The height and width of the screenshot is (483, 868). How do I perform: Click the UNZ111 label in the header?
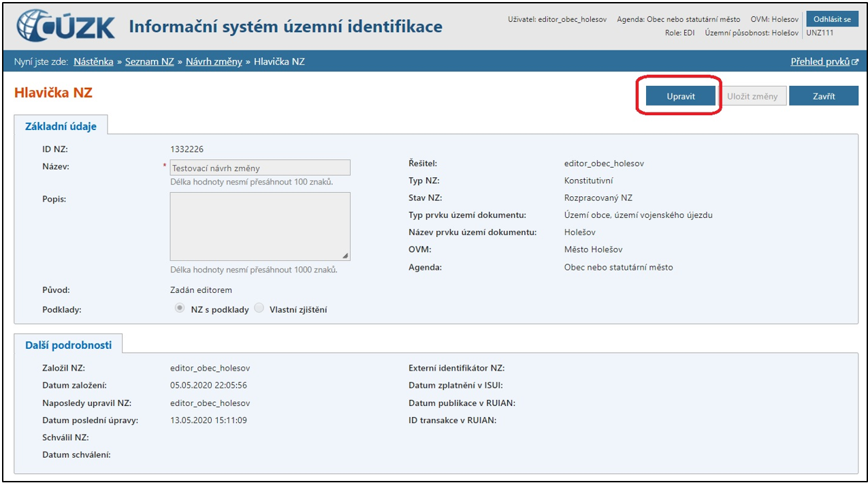pyautogui.click(x=820, y=33)
